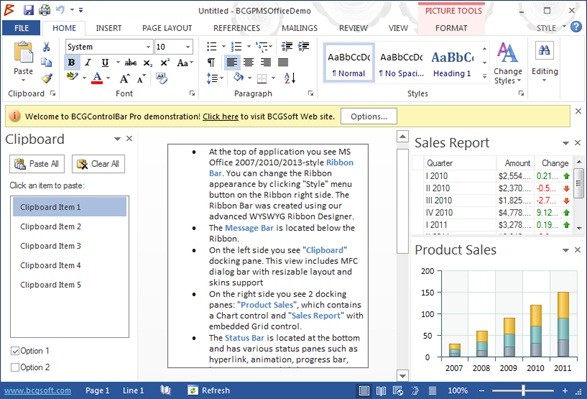The image size is (587, 399).
Task: Toggle Show paragraph marks icon
Action: 212,62
